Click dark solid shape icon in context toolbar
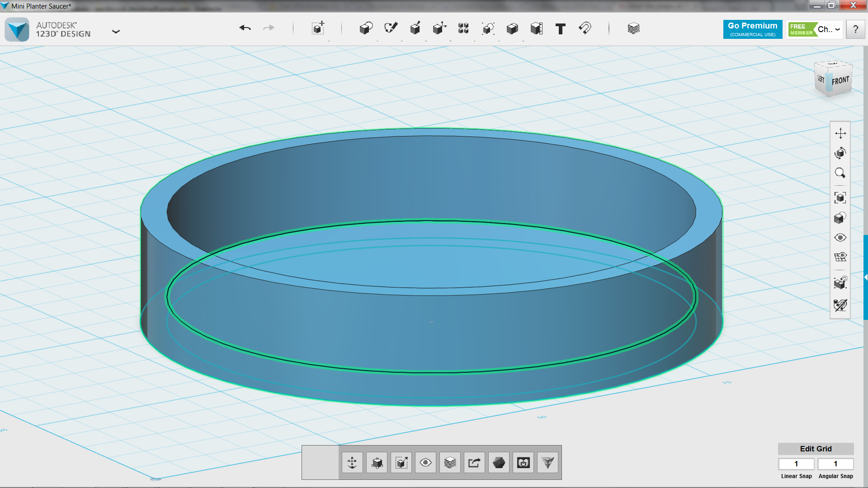 click(x=499, y=463)
